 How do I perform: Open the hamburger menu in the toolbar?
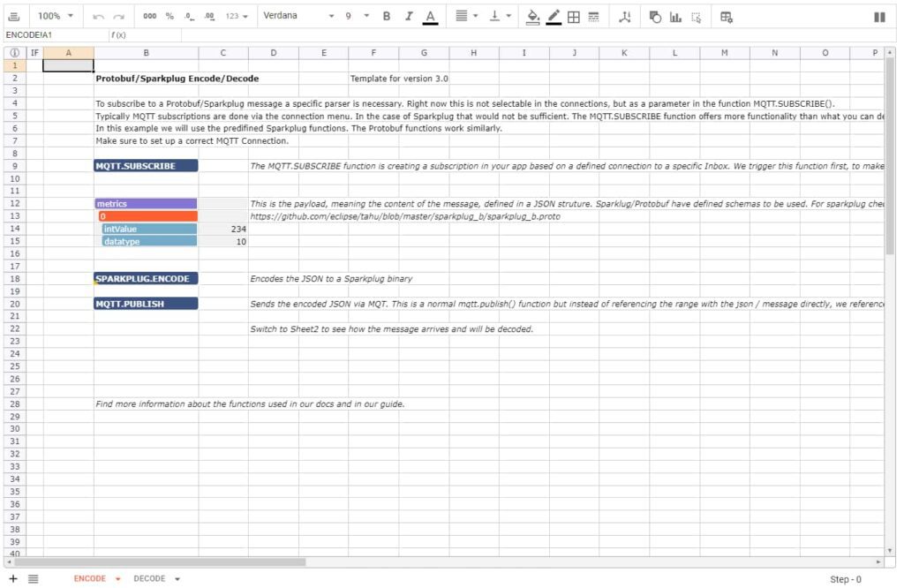(14, 16)
